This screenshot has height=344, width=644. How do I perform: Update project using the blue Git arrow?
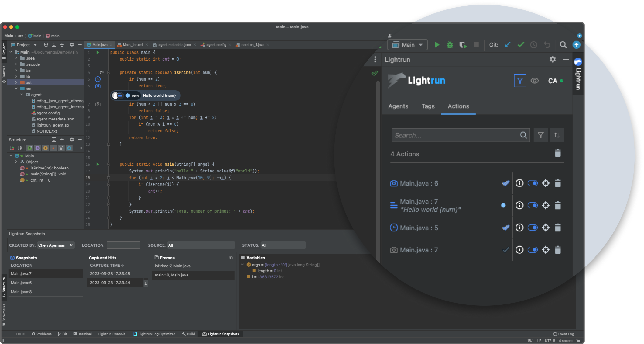(507, 45)
